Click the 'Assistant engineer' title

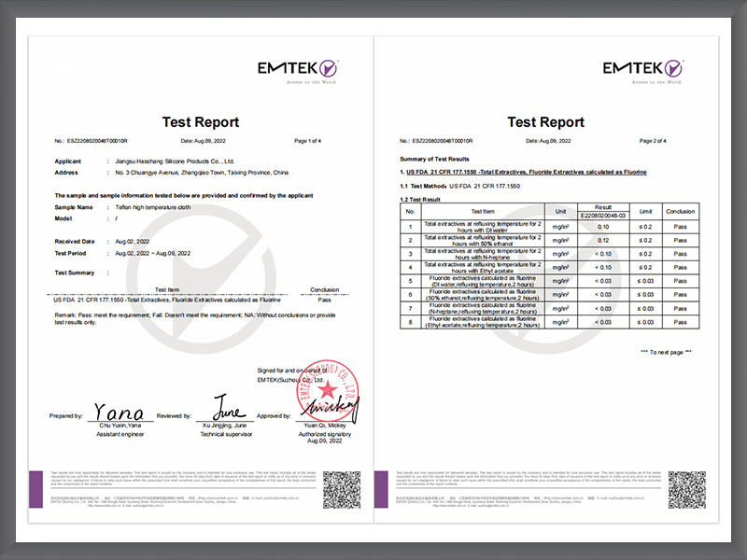coord(120,434)
